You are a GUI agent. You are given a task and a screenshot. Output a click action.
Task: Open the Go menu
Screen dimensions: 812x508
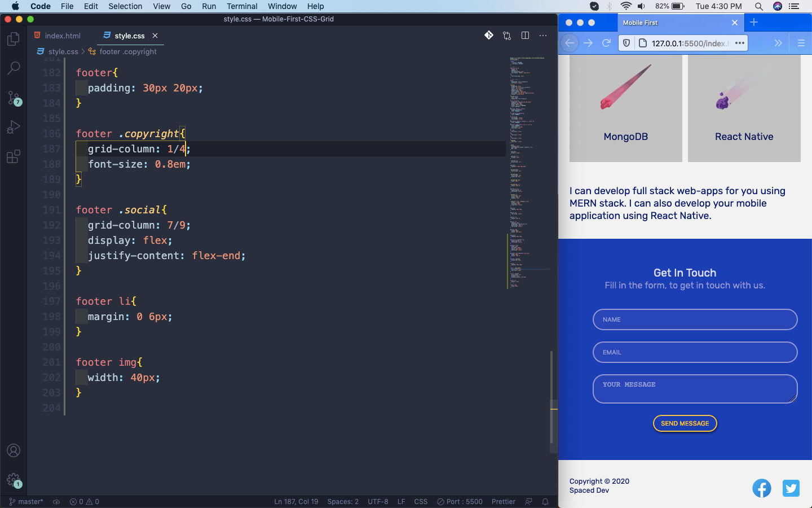point(186,6)
